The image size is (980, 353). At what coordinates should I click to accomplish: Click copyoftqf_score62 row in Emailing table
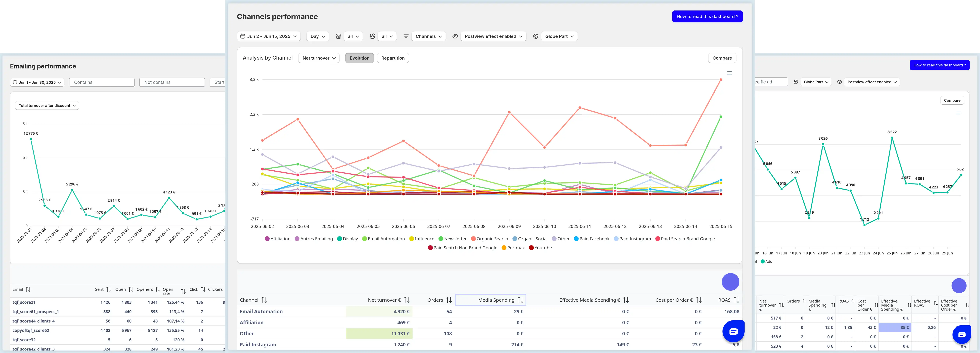[x=118, y=331]
